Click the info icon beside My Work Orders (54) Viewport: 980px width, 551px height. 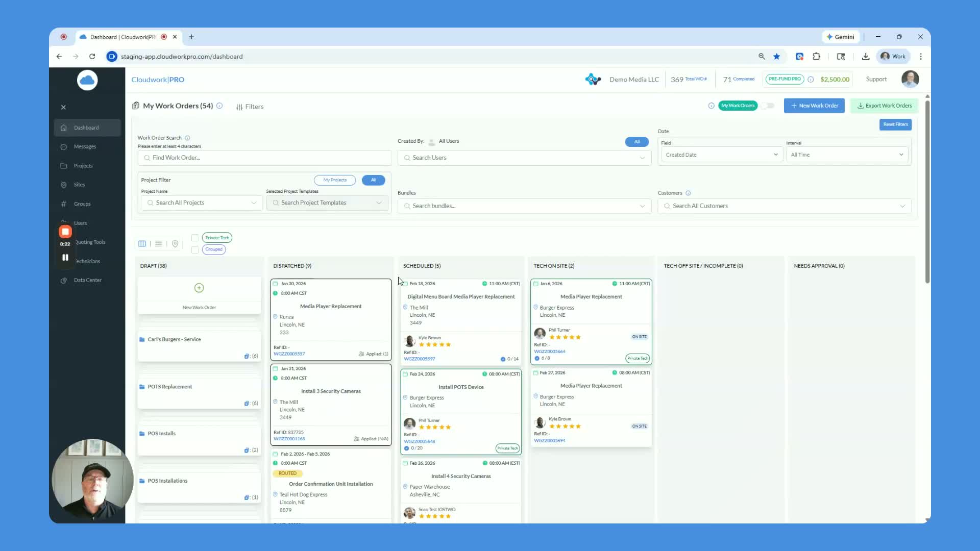point(219,106)
